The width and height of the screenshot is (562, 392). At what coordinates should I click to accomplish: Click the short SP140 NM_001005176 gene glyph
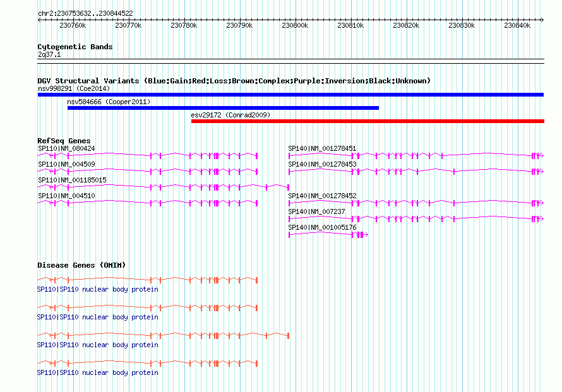(x=328, y=234)
